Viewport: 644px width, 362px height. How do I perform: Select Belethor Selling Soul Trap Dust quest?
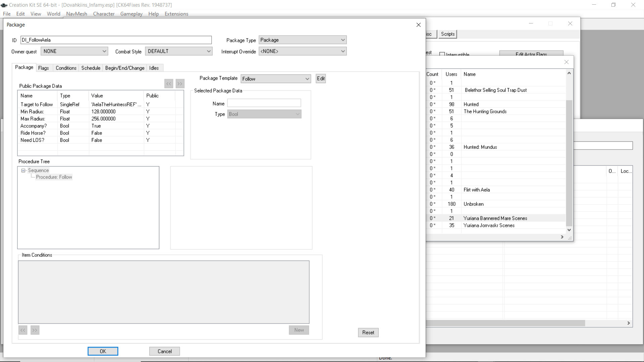(x=496, y=90)
